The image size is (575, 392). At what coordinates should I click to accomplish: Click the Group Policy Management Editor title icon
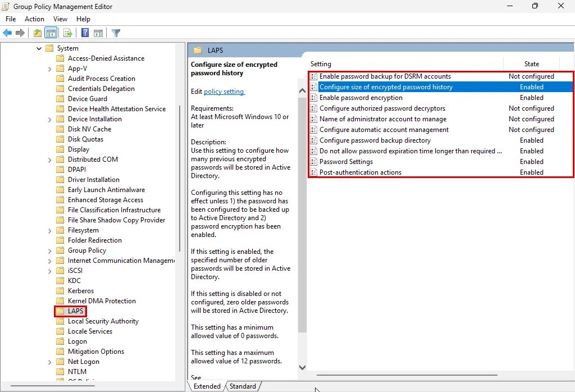tap(6, 6)
